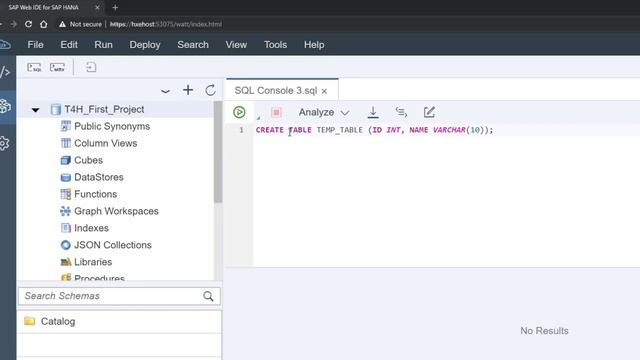The height and width of the screenshot is (360, 640).
Task: Select Column Views in the tree
Action: (x=105, y=143)
